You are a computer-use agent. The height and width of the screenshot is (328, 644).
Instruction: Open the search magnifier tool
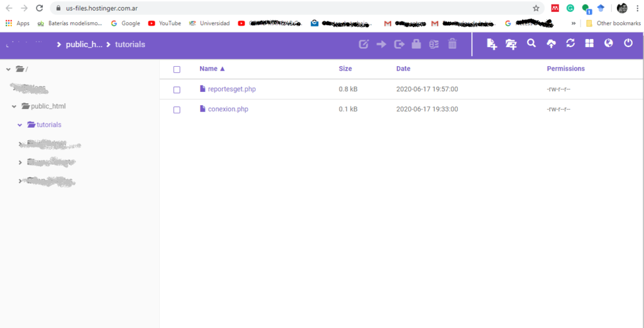point(531,44)
